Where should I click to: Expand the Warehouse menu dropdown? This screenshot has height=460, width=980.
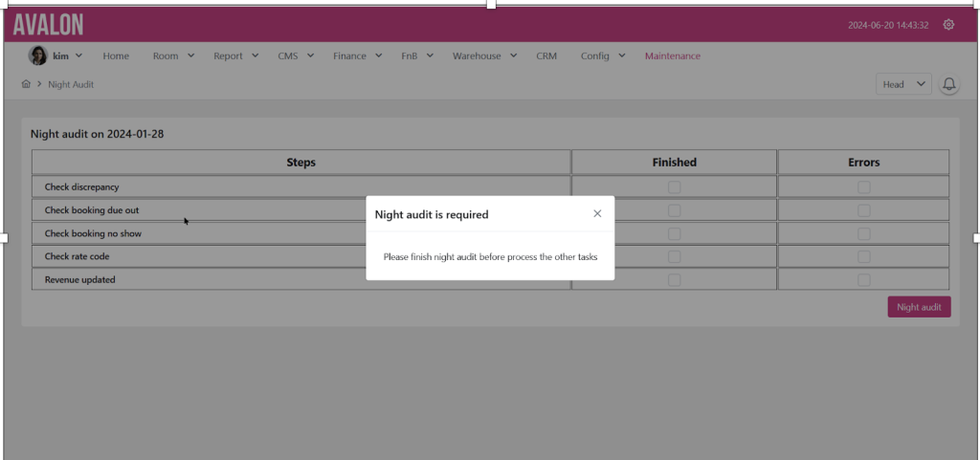[x=484, y=56]
